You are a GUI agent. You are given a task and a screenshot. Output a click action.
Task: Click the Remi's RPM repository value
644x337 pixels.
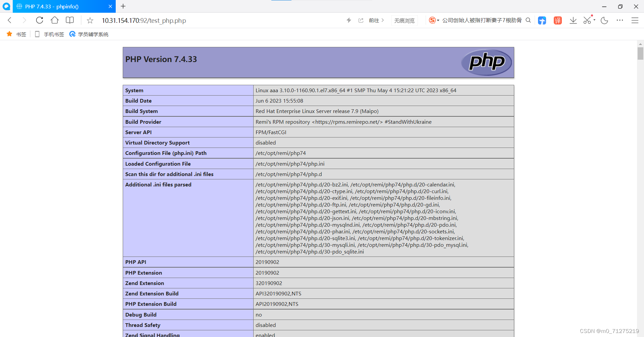click(343, 122)
